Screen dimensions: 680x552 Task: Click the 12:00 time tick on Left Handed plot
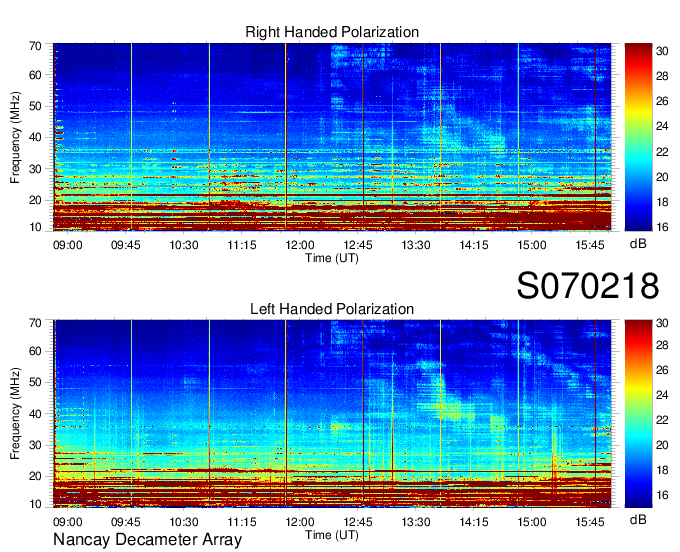click(300, 522)
